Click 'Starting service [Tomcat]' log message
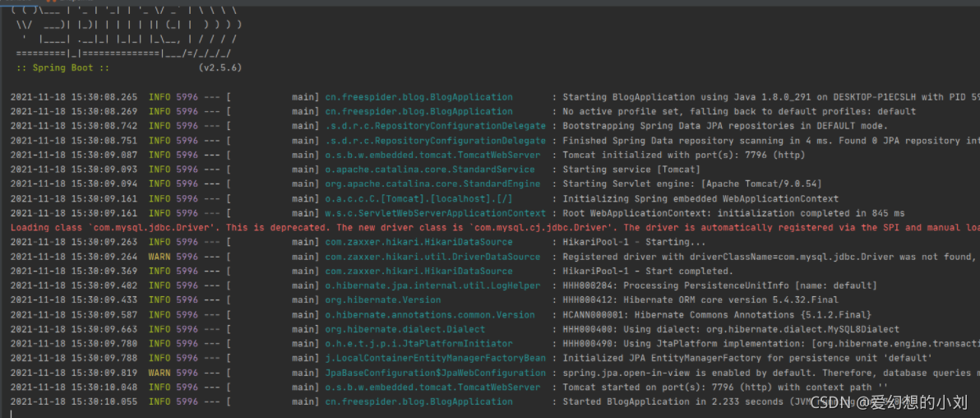The width and height of the screenshot is (980, 418). tap(631, 170)
